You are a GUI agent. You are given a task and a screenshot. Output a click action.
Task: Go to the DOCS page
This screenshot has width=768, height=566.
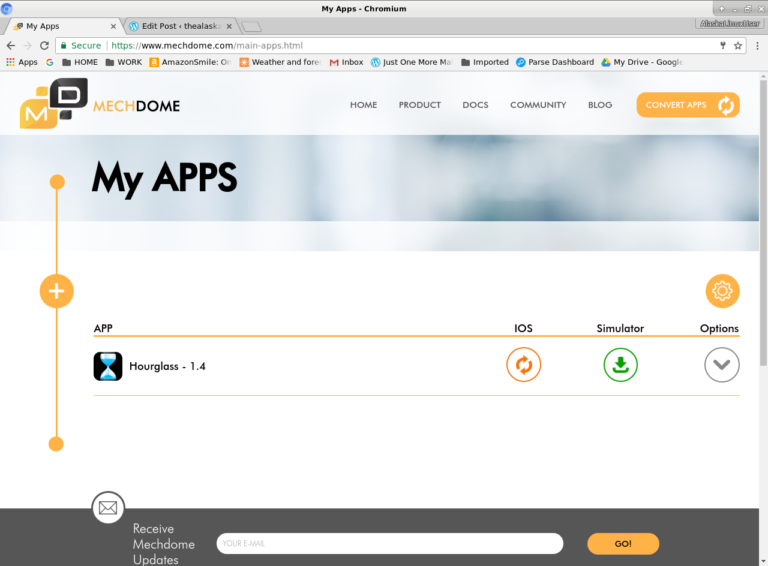point(475,105)
